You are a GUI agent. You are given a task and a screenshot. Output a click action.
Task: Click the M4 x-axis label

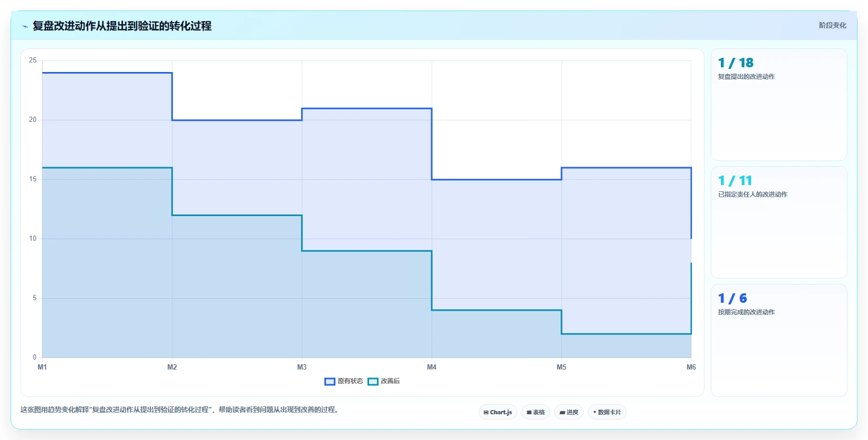(432, 367)
